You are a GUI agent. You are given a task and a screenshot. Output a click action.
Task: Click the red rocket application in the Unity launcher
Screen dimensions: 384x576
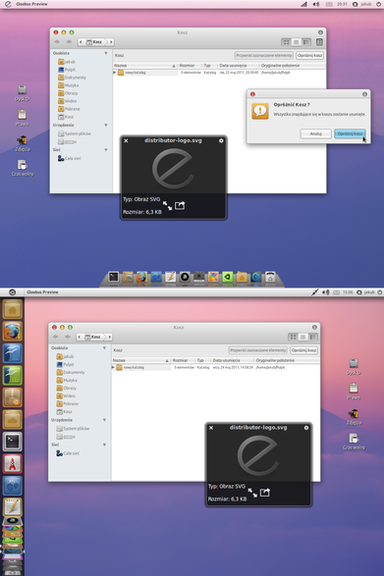[13, 463]
